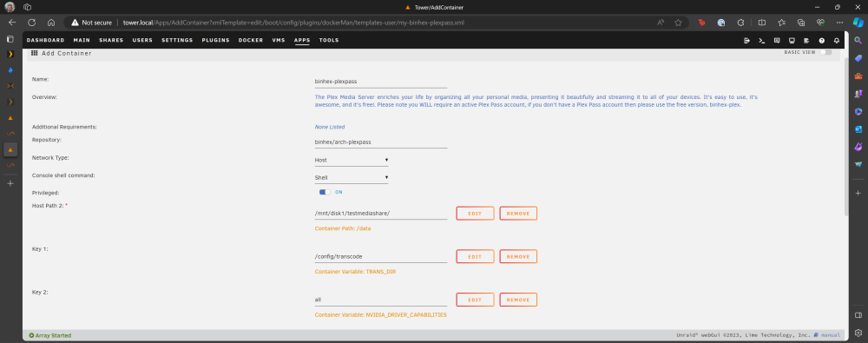Edit the Host Path 2 entry
This screenshot has width=868, height=343.
click(x=475, y=214)
